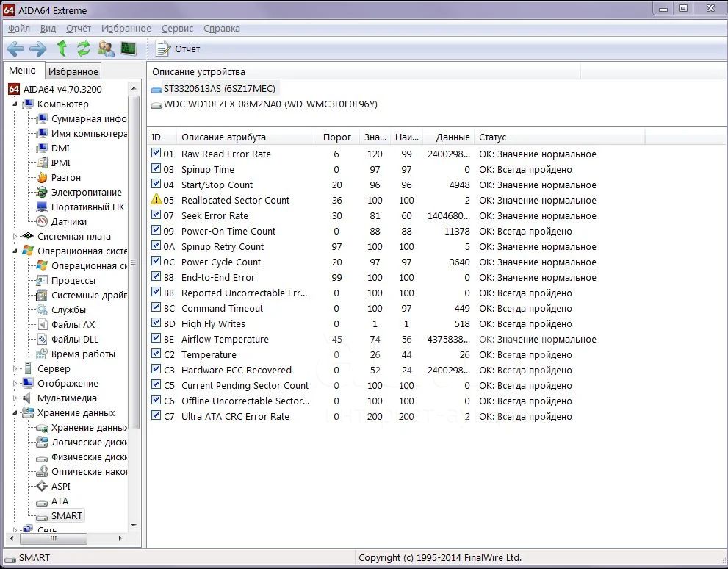
Task: Open the Разгон overclock flame icon
Action: click(43, 177)
